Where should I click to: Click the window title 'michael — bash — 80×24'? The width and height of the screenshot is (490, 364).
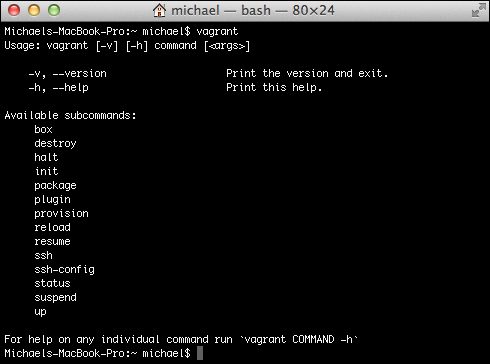pyautogui.click(x=253, y=10)
